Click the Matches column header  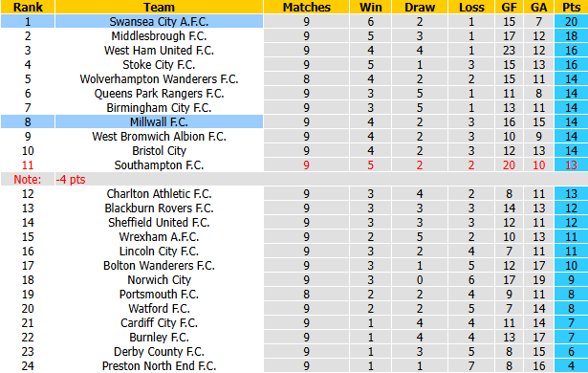coord(306,7)
